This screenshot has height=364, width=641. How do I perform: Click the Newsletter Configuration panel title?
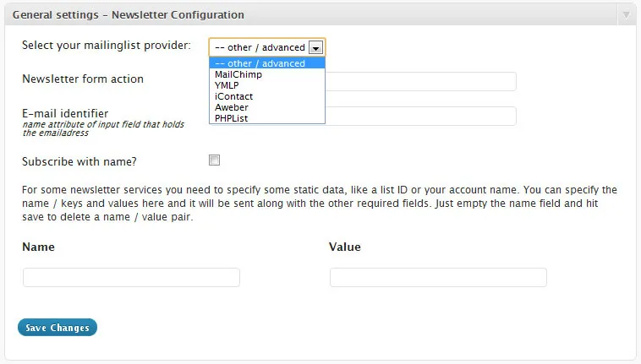click(129, 15)
